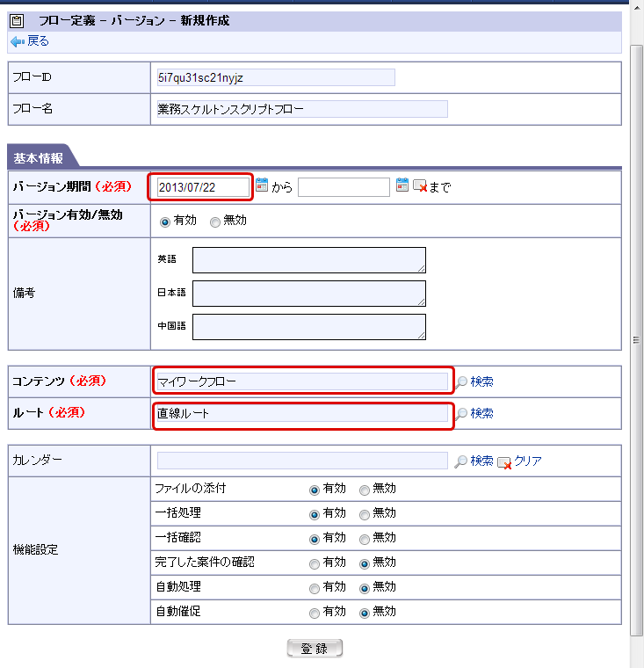
Task: Open the 基本情報 tab
Action: click(40, 157)
